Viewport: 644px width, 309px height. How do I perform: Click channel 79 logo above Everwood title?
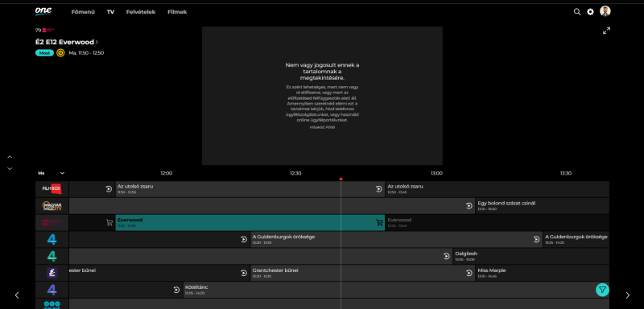(x=48, y=30)
